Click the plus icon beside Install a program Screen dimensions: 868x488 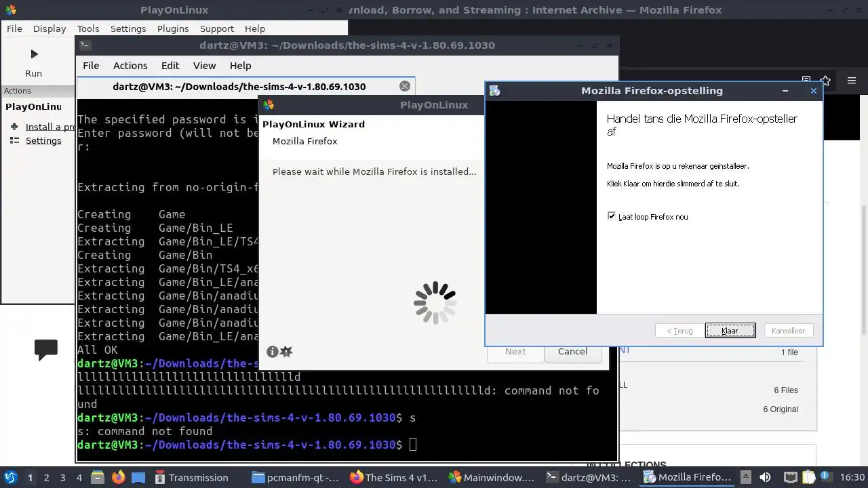14,127
